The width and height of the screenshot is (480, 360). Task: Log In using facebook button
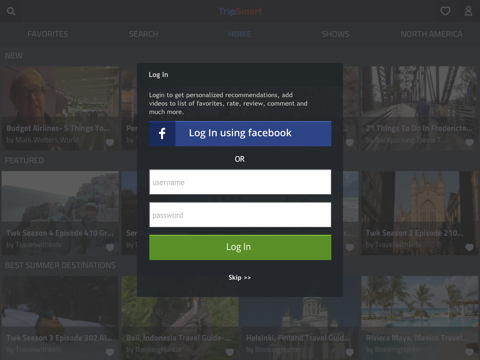240,133
